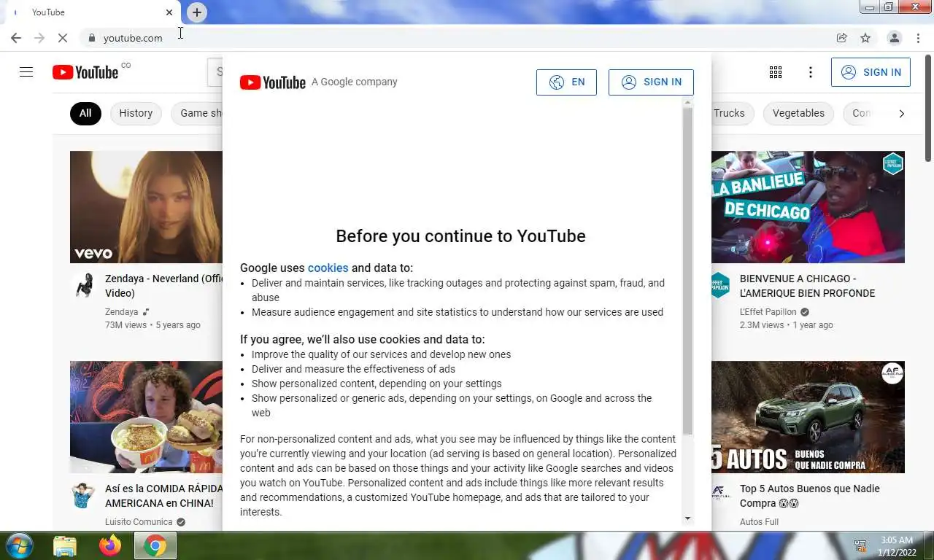Click the share page icon in address bar
The height and width of the screenshot is (560, 934).
(x=841, y=38)
